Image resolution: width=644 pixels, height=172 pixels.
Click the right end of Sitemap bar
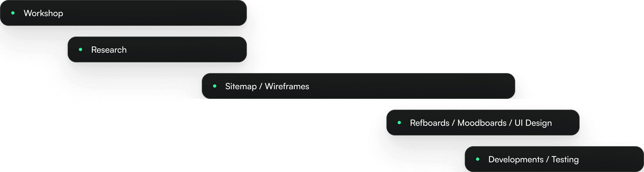pos(510,86)
